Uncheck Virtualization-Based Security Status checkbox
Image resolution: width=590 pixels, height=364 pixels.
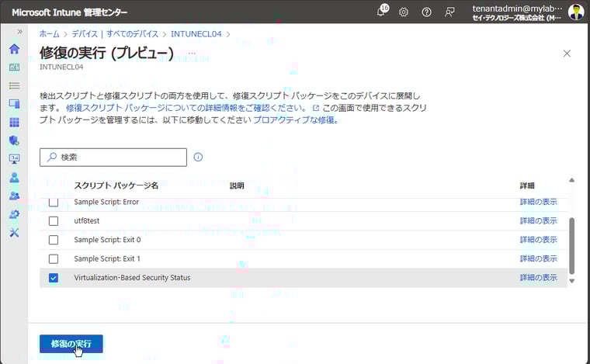pyautogui.click(x=54, y=278)
